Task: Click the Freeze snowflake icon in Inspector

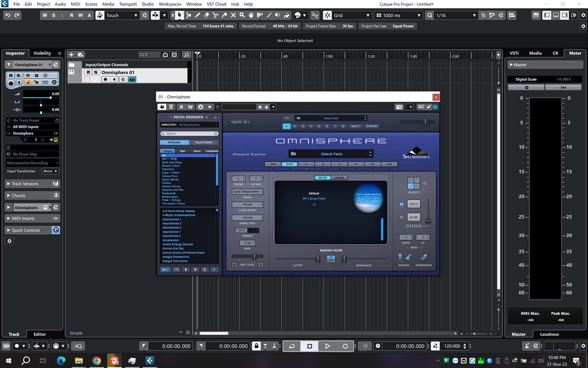Action: tap(54, 82)
